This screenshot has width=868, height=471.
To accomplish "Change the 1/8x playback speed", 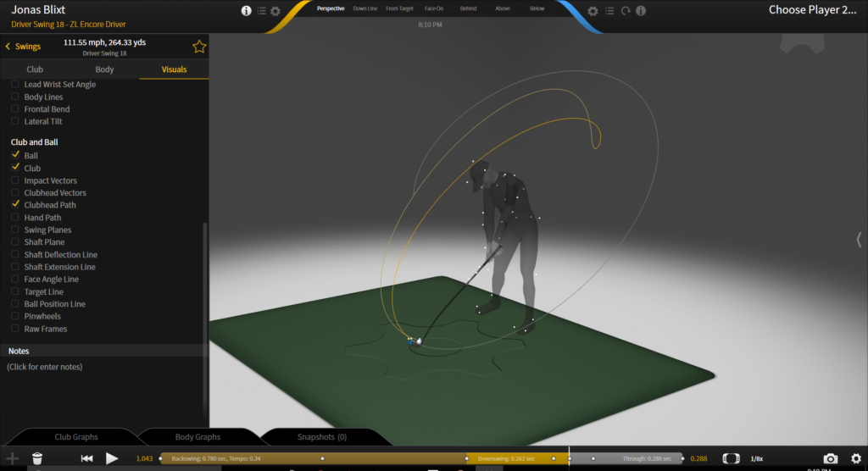I will [757, 458].
